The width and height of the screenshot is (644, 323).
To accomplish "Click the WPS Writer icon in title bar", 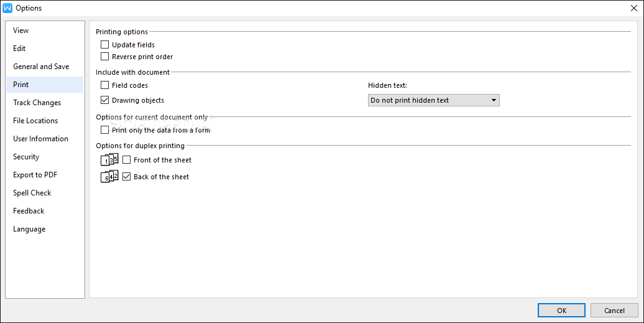I will coord(7,8).
